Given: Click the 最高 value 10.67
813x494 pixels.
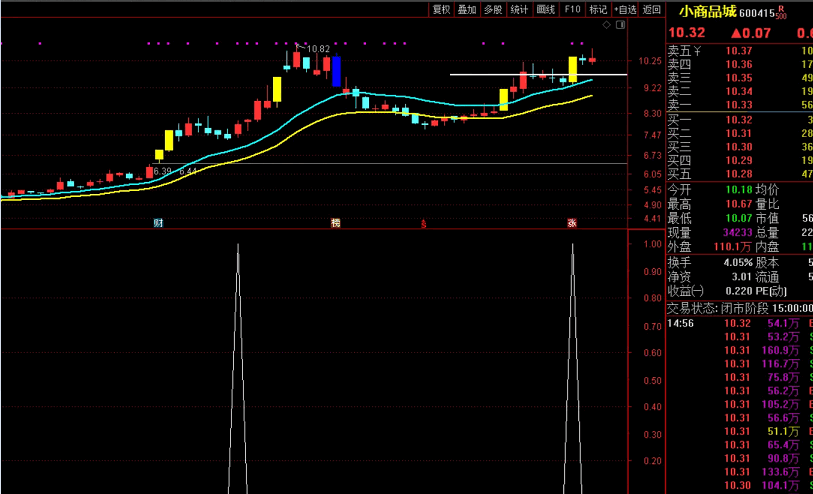Looking at the screenshot, I should 739,204.
